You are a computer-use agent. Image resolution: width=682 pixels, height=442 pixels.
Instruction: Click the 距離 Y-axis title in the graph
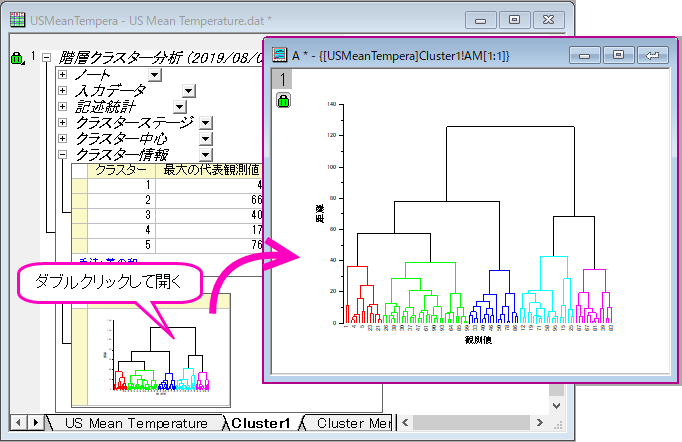coord(320,214)
